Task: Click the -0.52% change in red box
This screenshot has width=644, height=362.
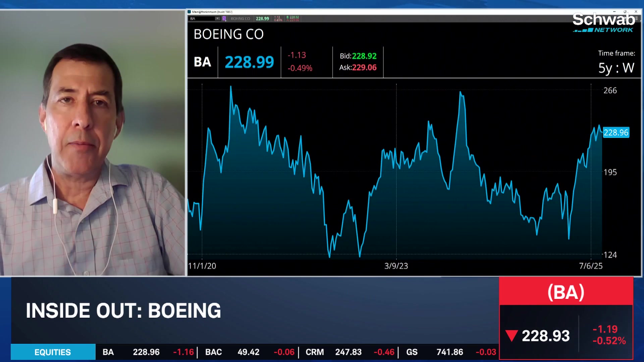Action: pos(609,341)
